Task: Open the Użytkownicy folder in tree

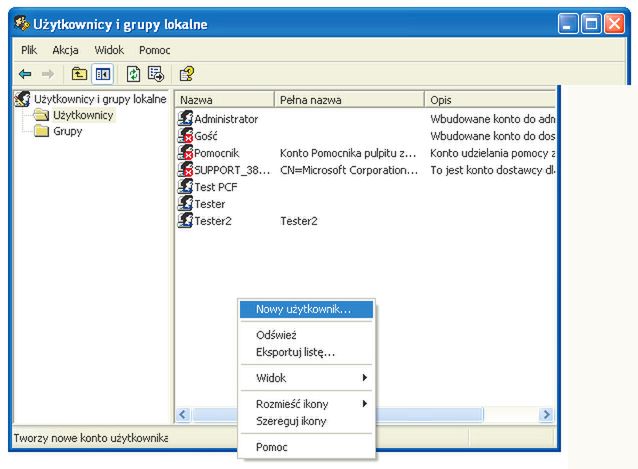Action: (82, 115)
